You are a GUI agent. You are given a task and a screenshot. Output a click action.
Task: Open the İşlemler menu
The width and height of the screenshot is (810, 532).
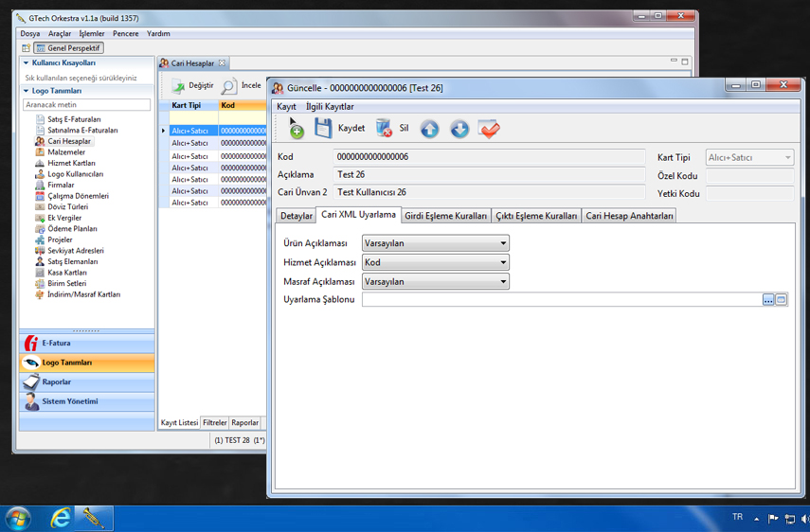click(92, 33)
